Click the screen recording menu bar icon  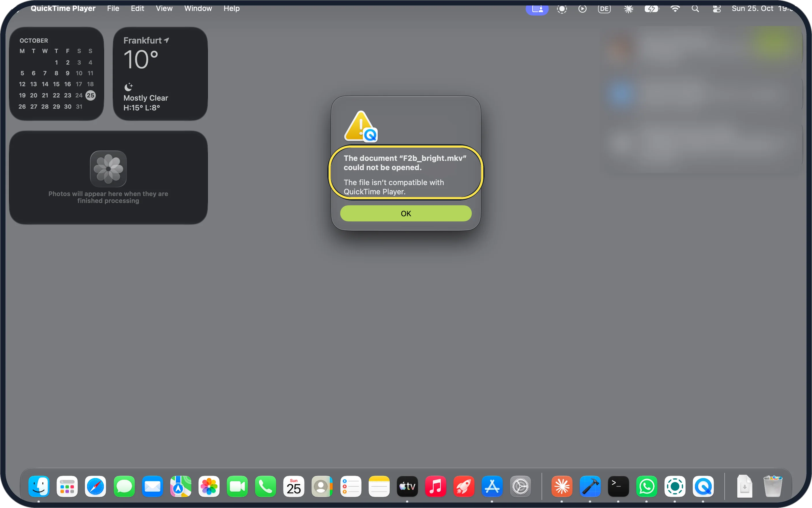562,9
